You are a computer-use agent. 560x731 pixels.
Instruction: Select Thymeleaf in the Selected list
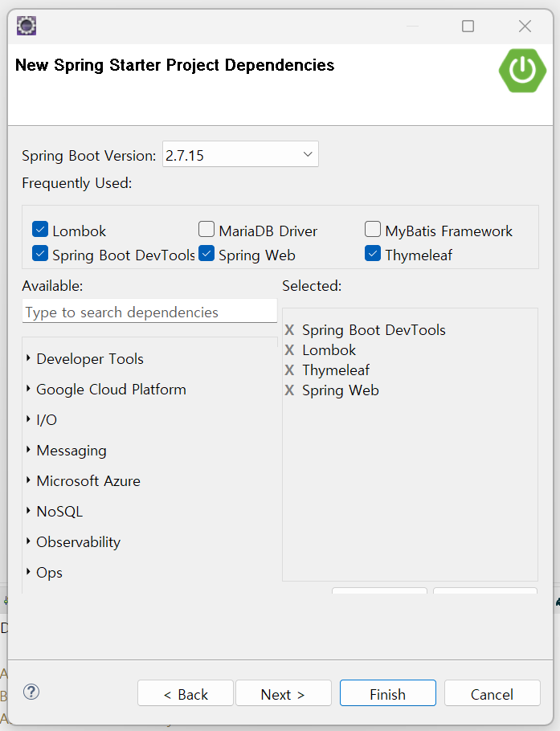336,370
